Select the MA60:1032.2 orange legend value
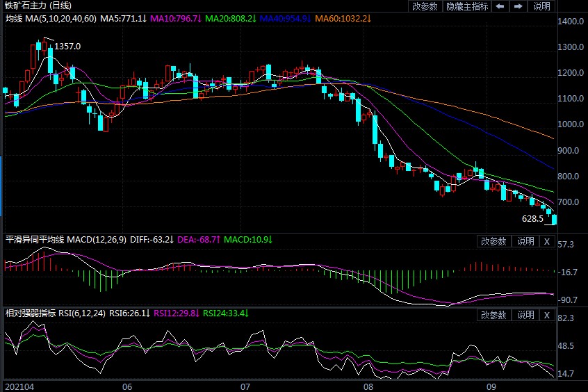 pos(345,17)
